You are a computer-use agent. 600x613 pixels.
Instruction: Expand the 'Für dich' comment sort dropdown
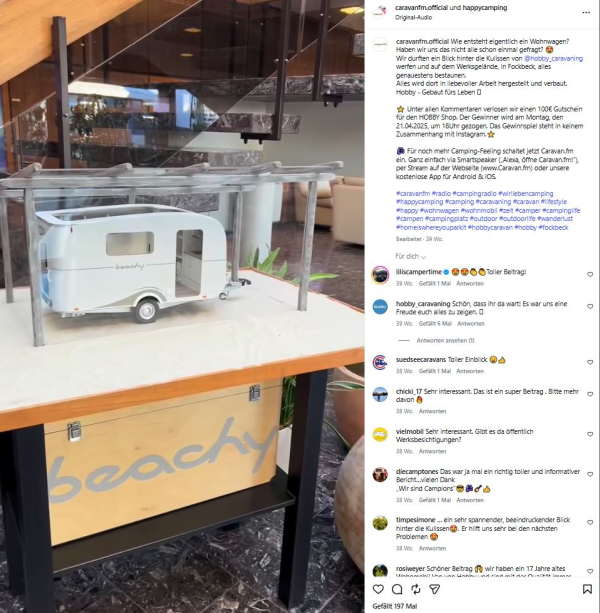[410, 256]
